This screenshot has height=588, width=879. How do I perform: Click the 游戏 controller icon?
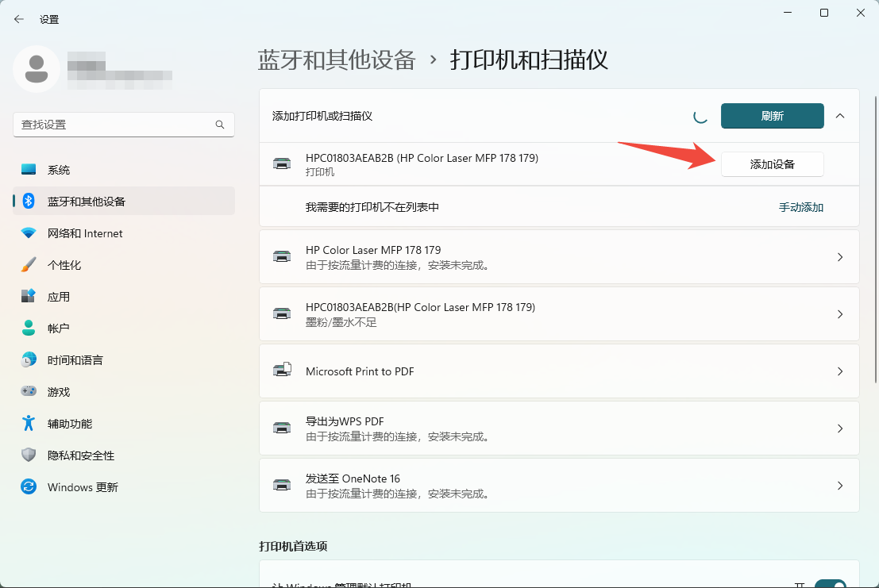[x=29, y=392]
